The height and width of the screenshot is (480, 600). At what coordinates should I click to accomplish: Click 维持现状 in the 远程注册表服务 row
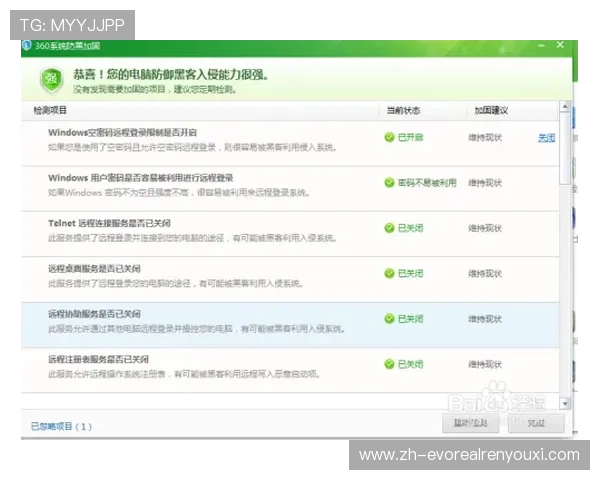[485, 364]
